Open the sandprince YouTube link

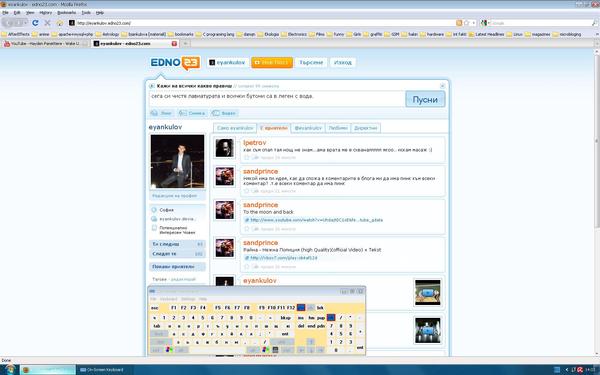(316, 220)
